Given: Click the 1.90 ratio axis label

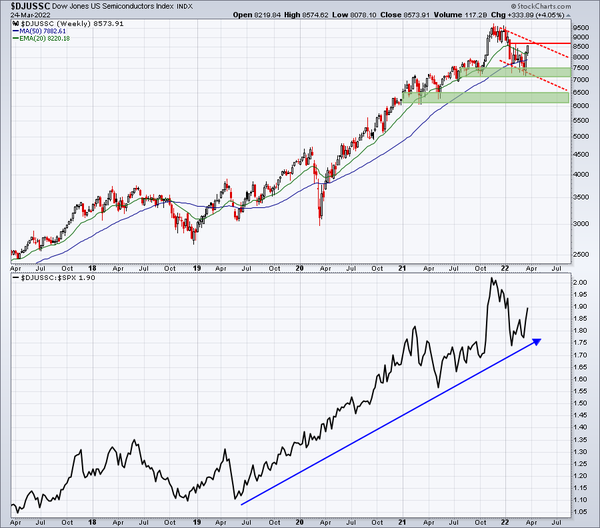Looking at the screenshot, I should (580, 306).
